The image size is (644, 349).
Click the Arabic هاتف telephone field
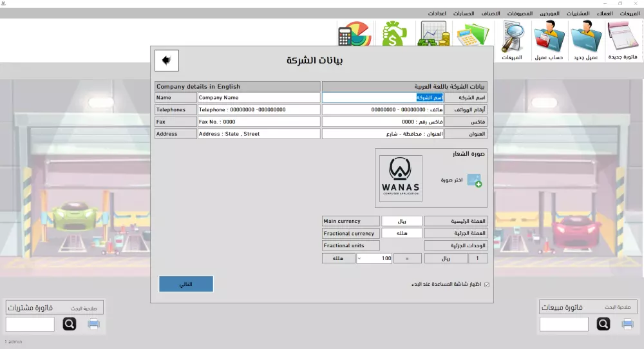(383, 109)
